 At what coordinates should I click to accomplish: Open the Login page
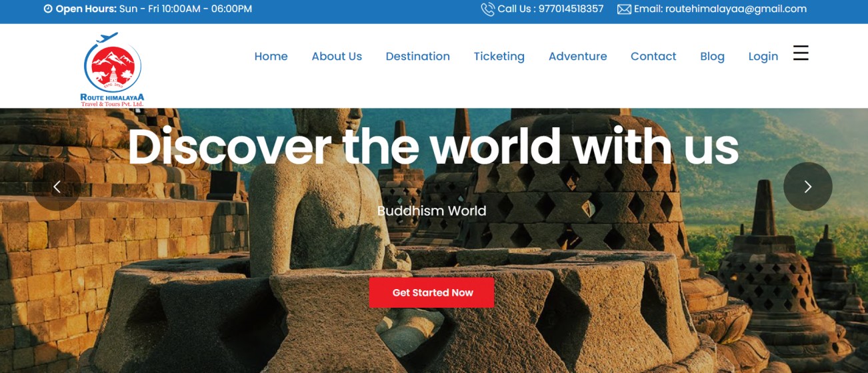pyautogui.click(x=763, y=57)
